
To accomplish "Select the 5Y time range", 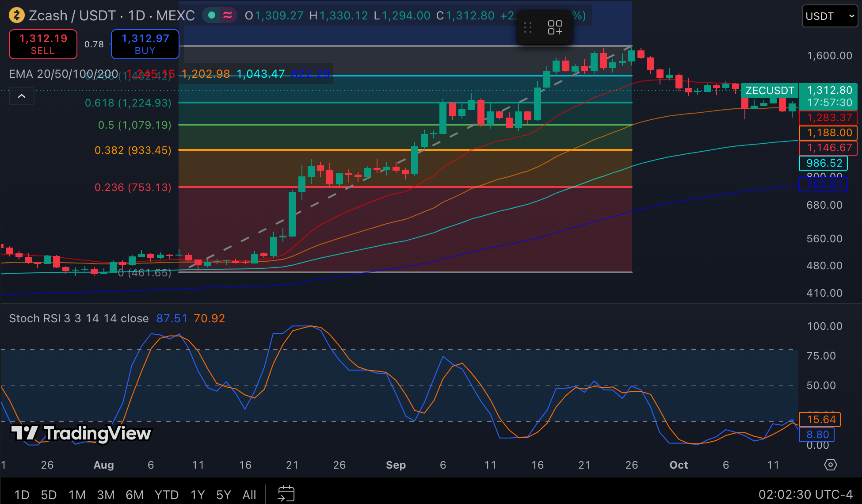I will (224, 495).
